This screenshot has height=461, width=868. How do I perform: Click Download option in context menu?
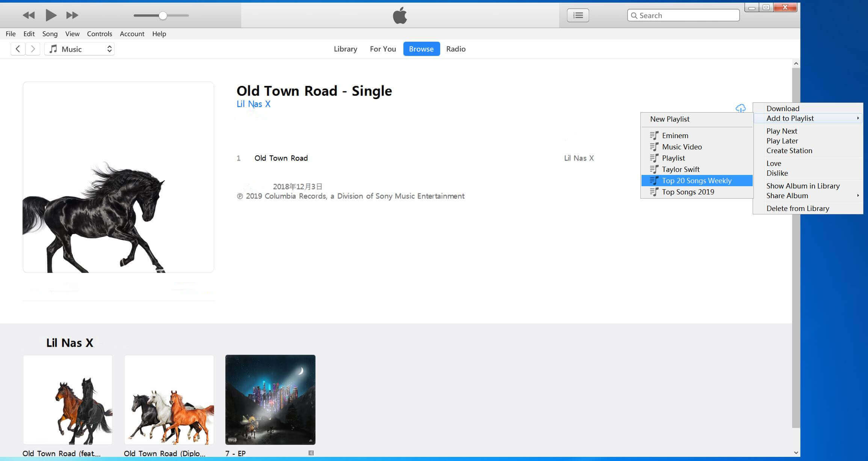tap(783, 108)
